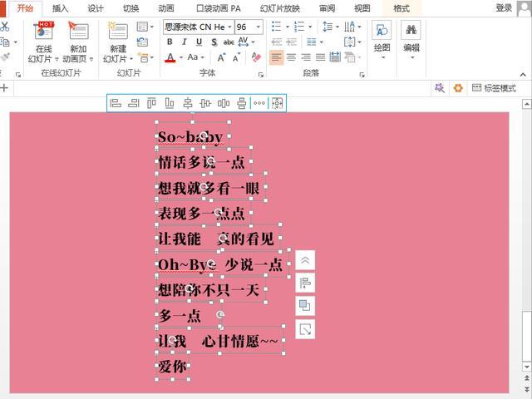Screen dimensions: 532x399
Task: Toggle bold formatting
Action: [x=170, y=42]
